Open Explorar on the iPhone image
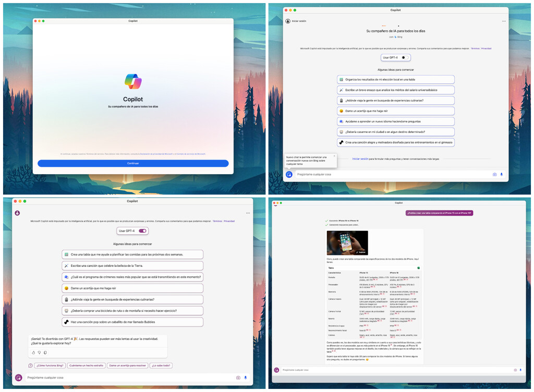The width and height of the screenshot is (534, 392). [361, 252]
